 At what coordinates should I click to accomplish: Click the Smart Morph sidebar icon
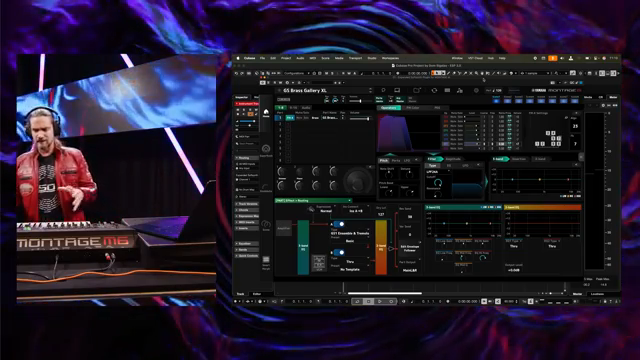pos(266,262)
